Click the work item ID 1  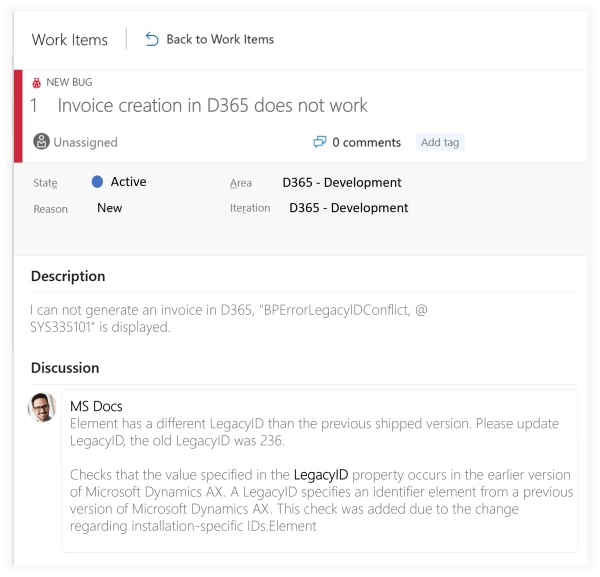[x=34, y=106]
